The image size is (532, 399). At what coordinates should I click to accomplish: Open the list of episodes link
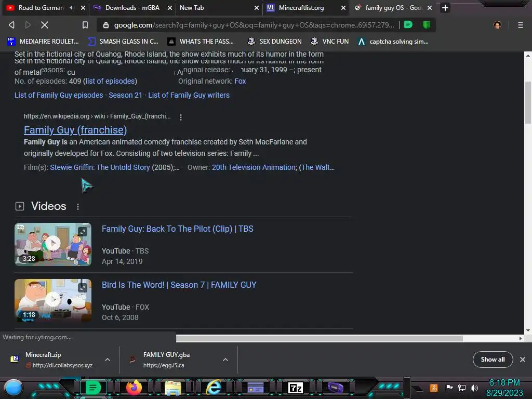click(110, 81)
